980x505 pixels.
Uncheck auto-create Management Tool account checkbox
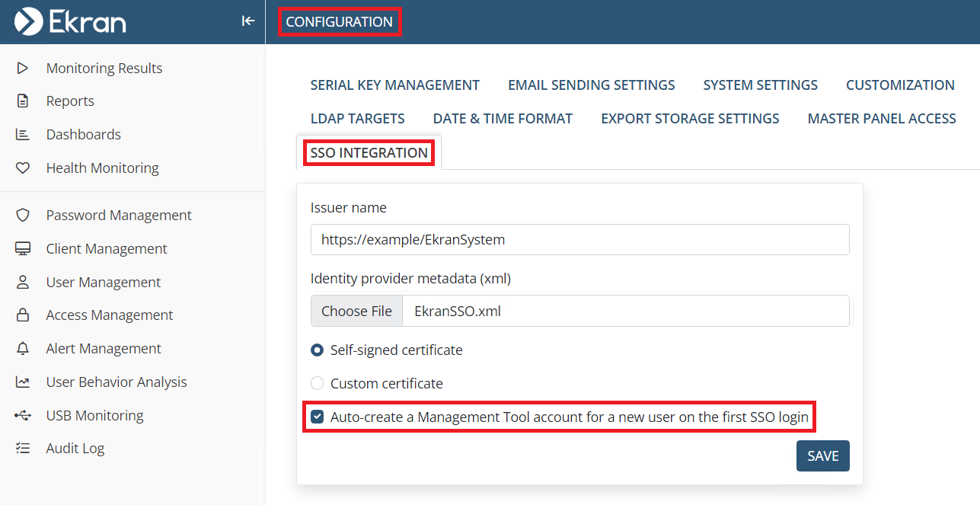pyautogui.click(x=317, y=417)
